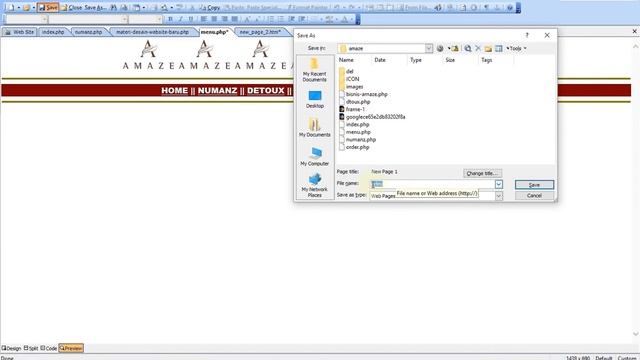Select the ICON folder
The width and height of the screenshot is (640, 360).
coord(349,79)
